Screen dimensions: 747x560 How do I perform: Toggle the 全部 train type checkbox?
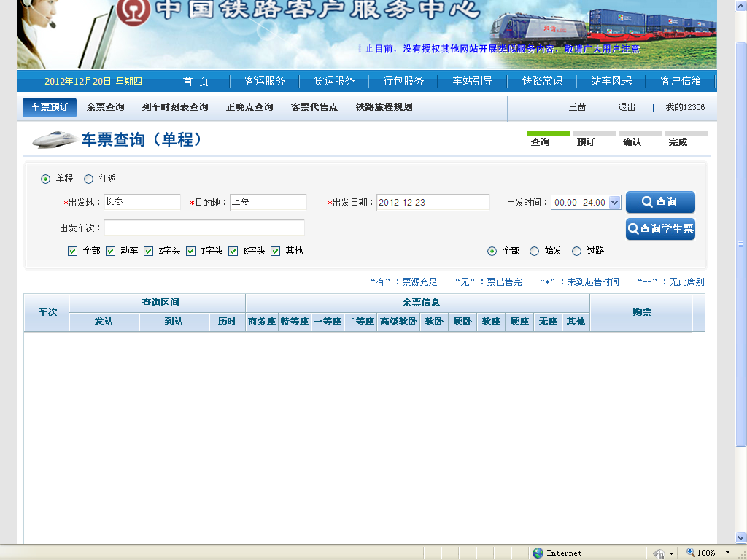click(x=72, y=251)
